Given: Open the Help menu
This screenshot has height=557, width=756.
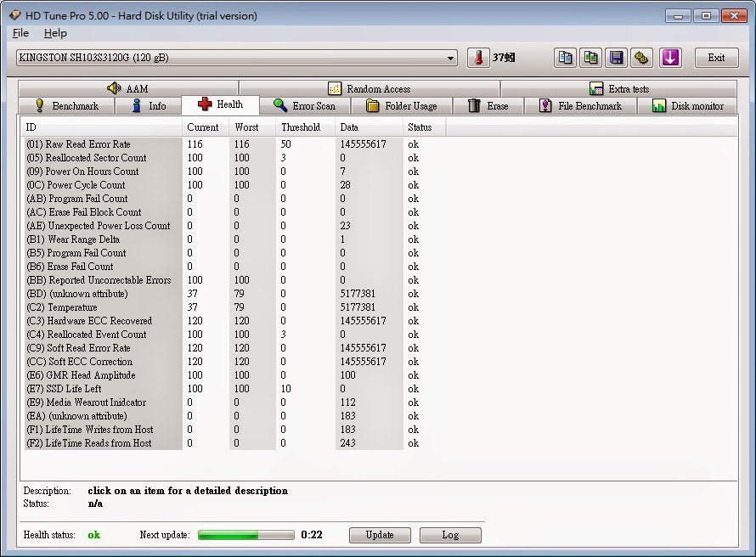Looking at the screenshot, I should coord(55,33).
